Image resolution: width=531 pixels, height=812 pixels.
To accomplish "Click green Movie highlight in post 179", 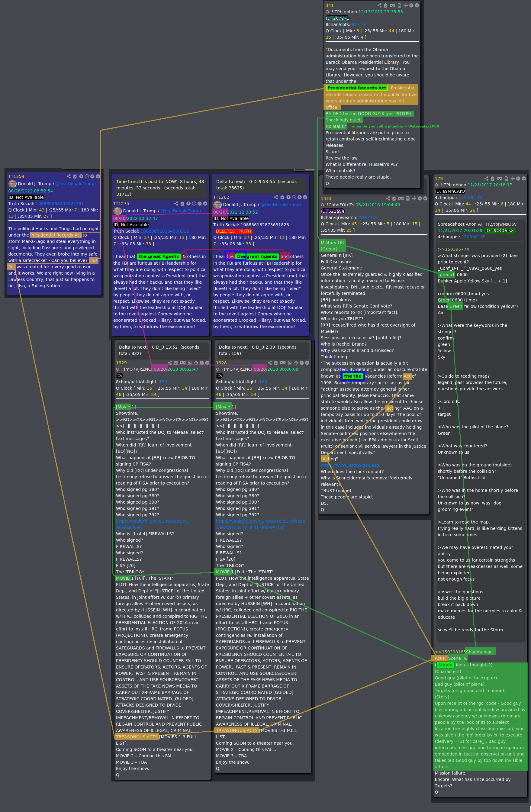I will 445,665.
